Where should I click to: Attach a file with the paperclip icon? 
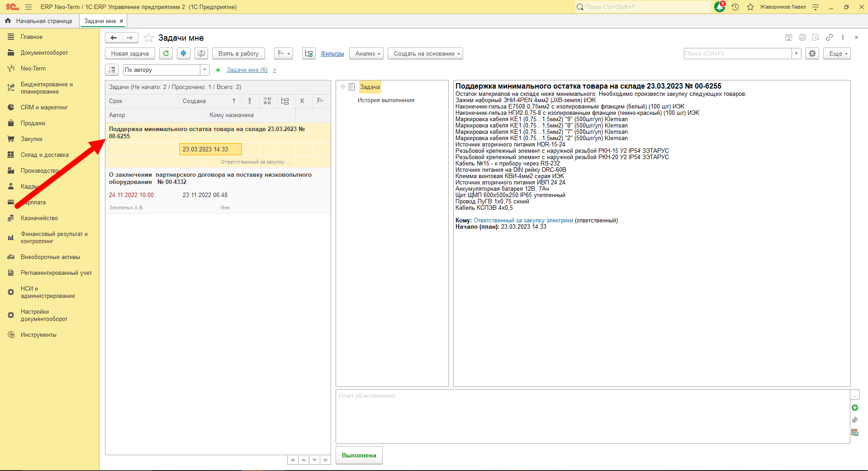click(855, 420)
